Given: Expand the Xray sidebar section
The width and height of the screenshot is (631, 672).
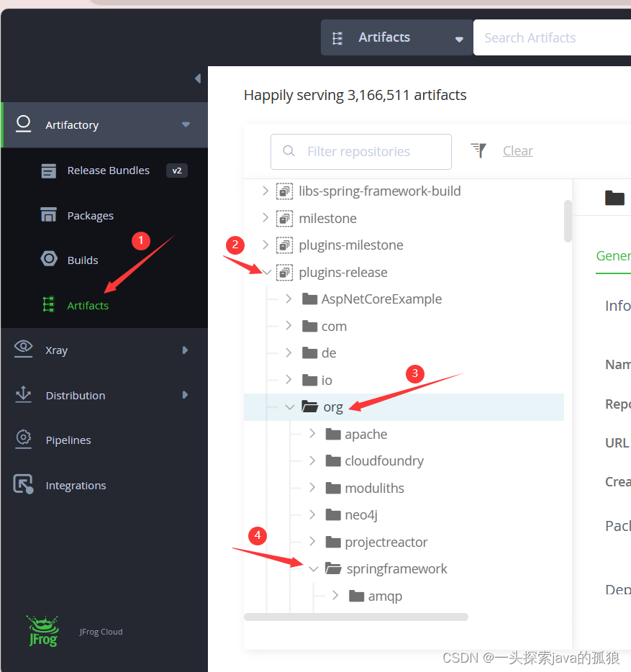Looking at the screenshot, I should click(185, 350).
